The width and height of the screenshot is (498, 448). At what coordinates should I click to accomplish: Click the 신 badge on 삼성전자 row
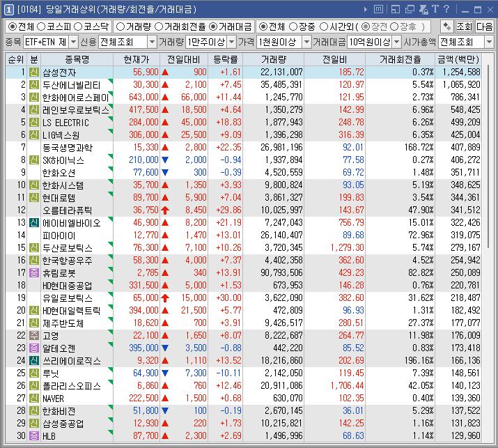click(x=33, y=72)
